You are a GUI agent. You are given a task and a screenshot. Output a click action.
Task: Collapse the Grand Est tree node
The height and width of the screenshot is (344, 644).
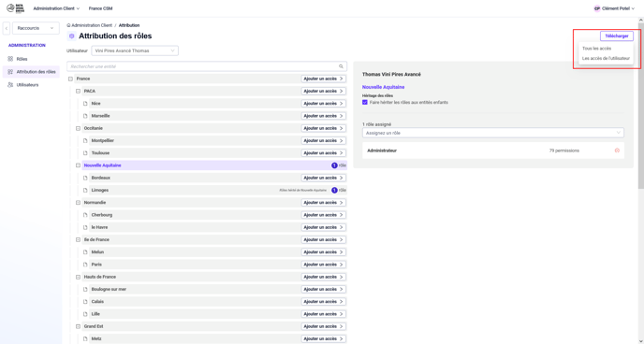(78, 326)
